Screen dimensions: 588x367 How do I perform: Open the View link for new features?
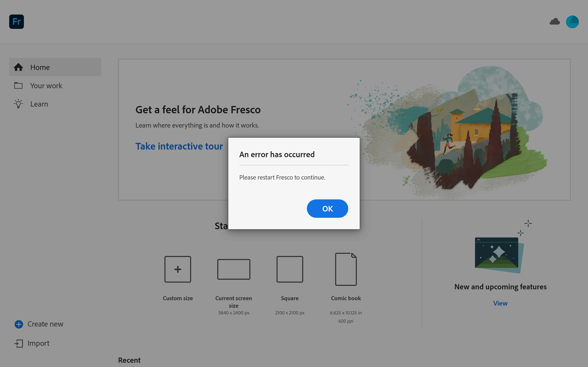coord(500,303)
